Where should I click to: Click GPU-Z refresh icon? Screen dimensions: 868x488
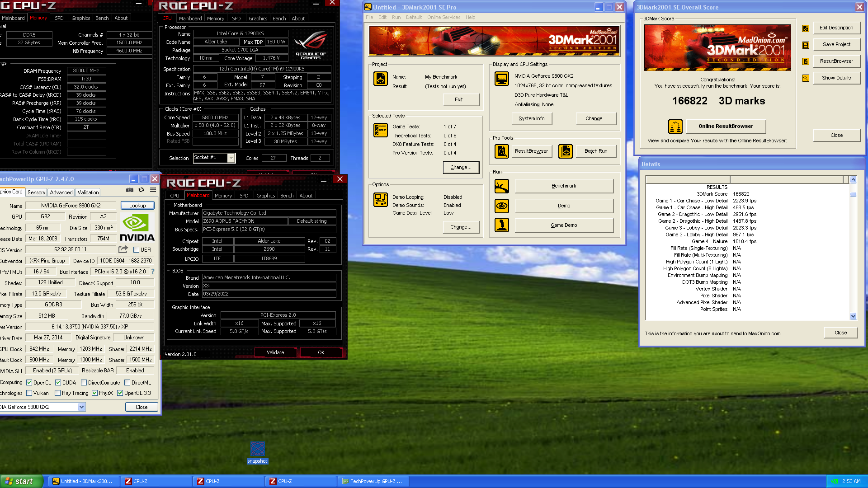pyautogui.click(x=142, y=190)
